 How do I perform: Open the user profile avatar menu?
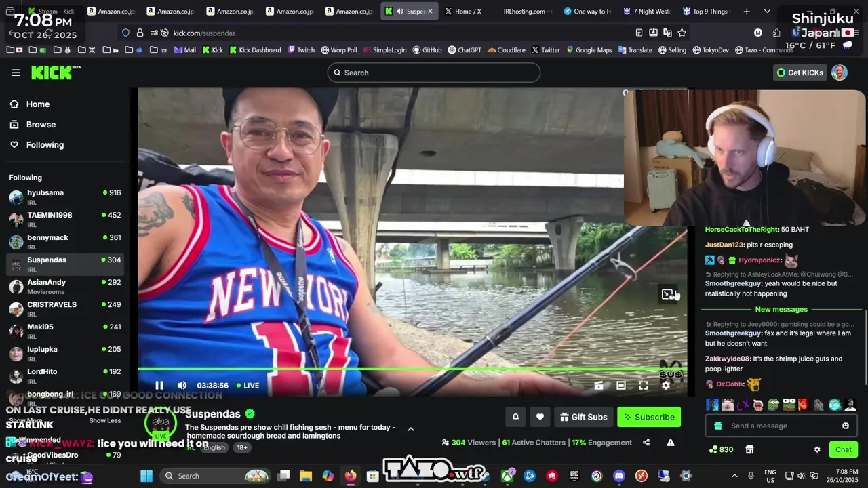pyautogui.click(x=840, y=73)
